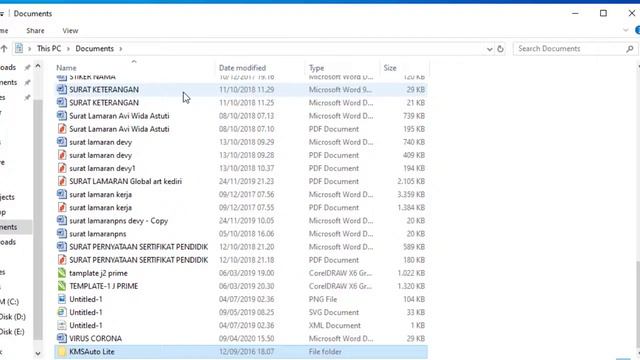Image resolution: width=640 pixels, height=360 pixels.
Task: Click the XML Document type cell
Action: 335,325
